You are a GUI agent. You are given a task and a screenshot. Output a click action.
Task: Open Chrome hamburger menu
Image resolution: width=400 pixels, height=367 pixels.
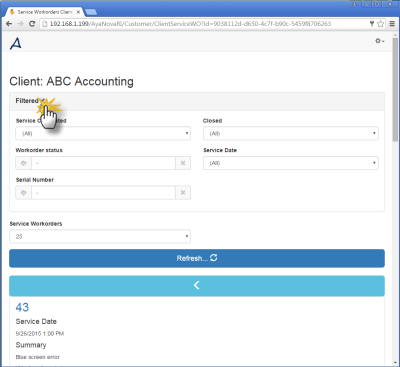click(x=392, y=24)
